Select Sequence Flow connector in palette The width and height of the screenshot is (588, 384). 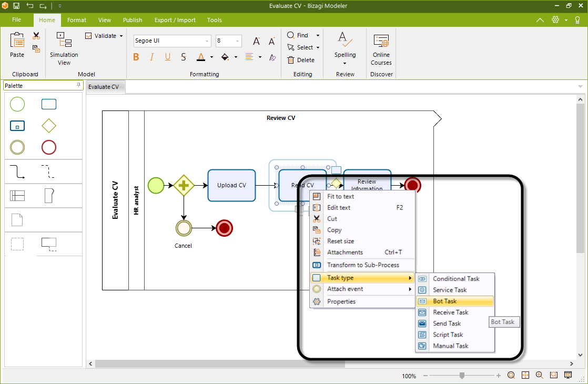tap(17, 171)
